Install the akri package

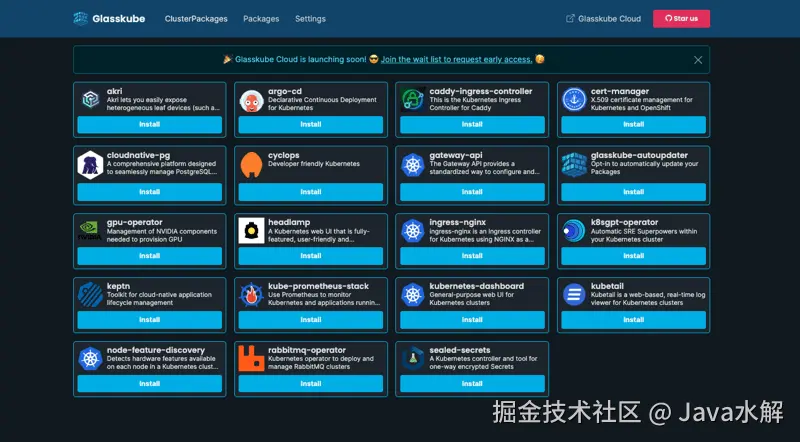[x=149, y=125]
